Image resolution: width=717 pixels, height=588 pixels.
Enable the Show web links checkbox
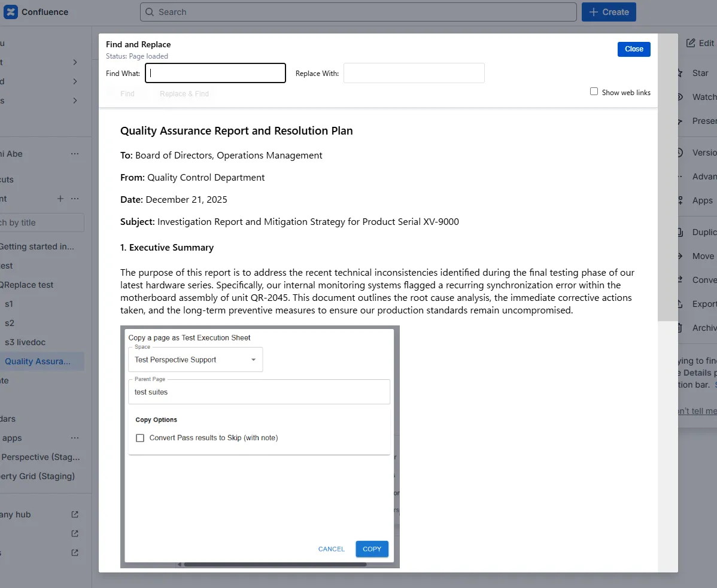[x=594, y=92]
